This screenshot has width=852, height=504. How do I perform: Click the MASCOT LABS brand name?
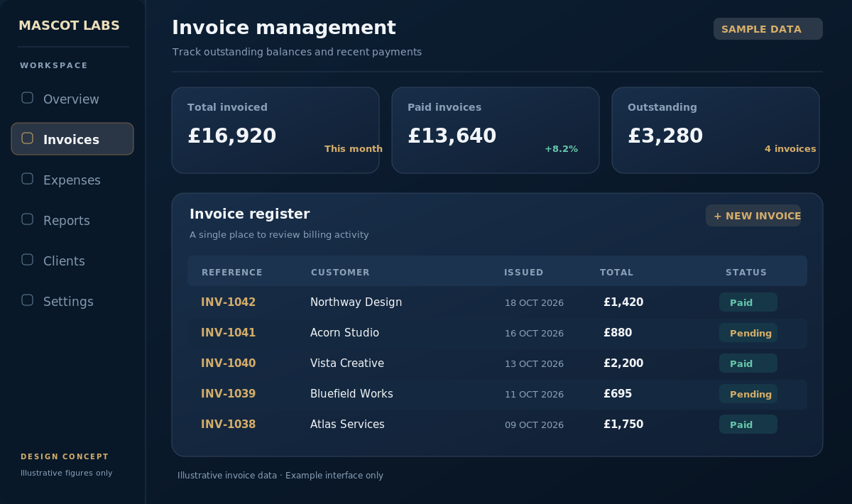pos(69,26)
